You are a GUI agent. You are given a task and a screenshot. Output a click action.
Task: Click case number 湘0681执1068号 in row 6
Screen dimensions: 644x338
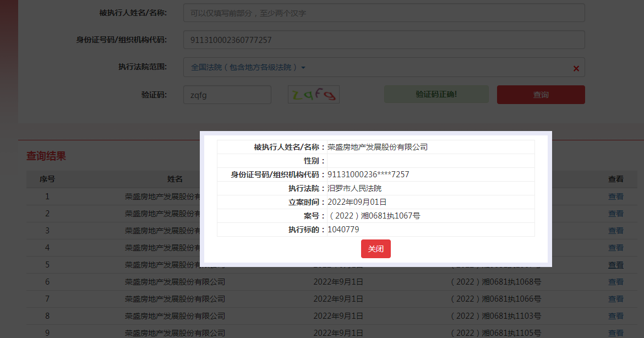point(496,282)
